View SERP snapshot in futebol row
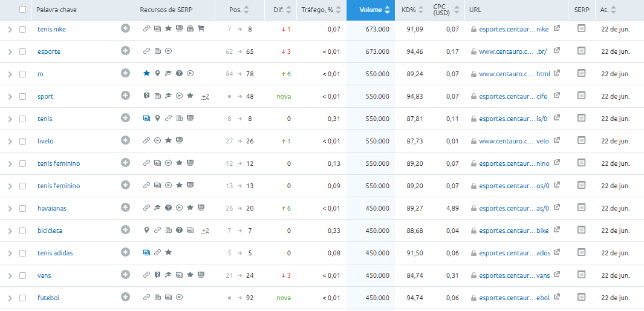 coord(581,296)
